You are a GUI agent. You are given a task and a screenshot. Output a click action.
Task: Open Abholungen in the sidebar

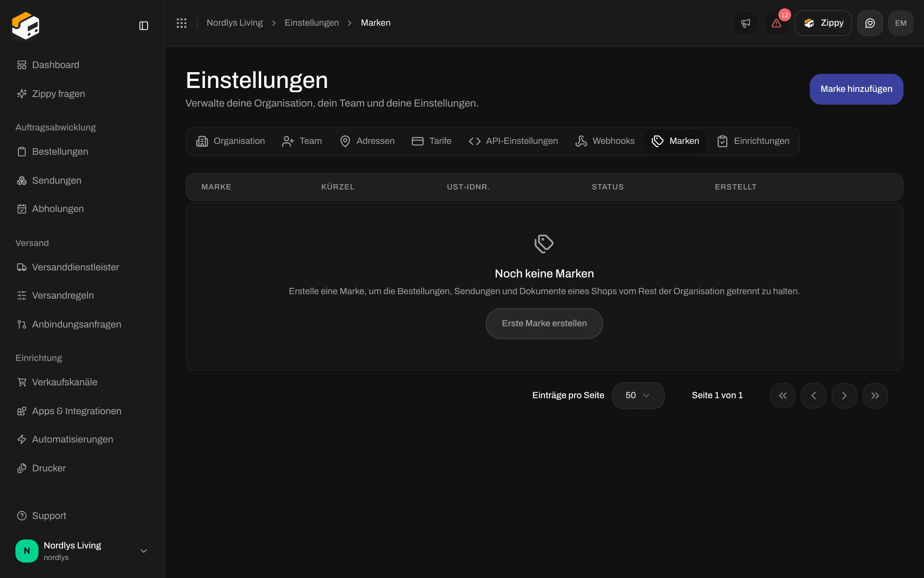click(82, 209)
